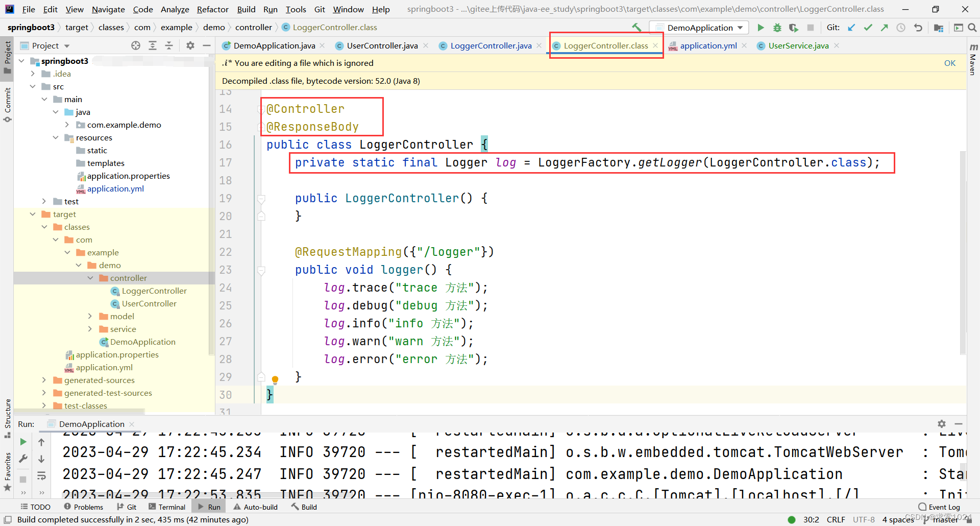Click the Build project hammer icon
This screenshot has width=980, height=526.
click(x=636, y=28)
